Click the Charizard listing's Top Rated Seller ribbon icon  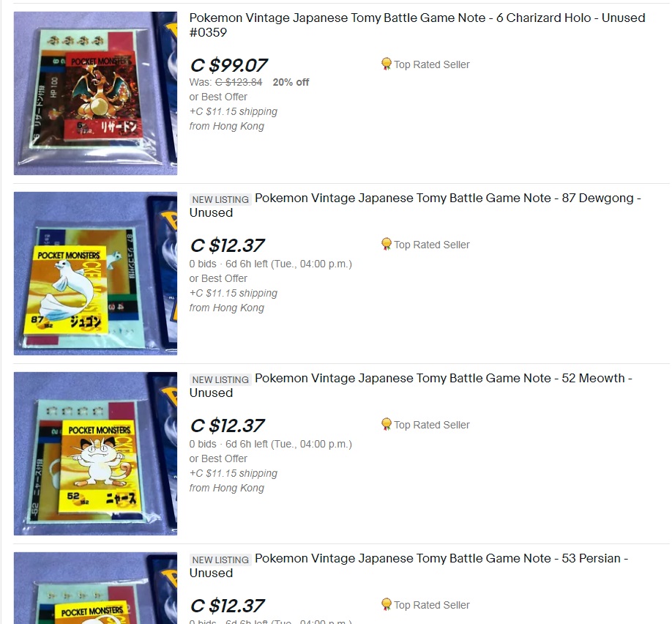pos(386,64)
